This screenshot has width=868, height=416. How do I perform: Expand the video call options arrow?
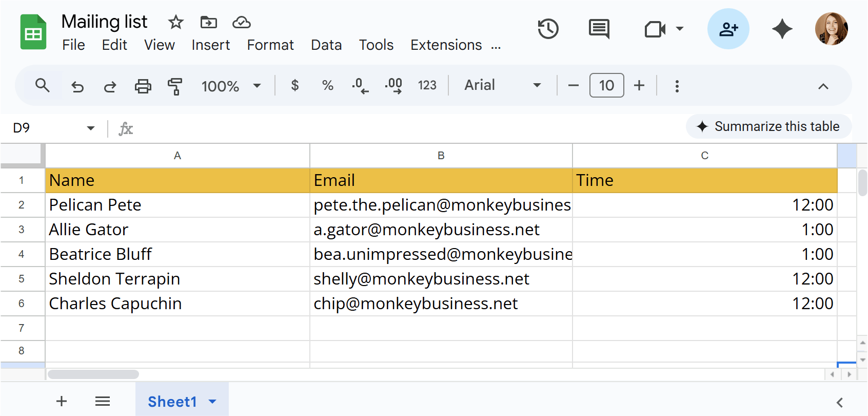[680, 29]
